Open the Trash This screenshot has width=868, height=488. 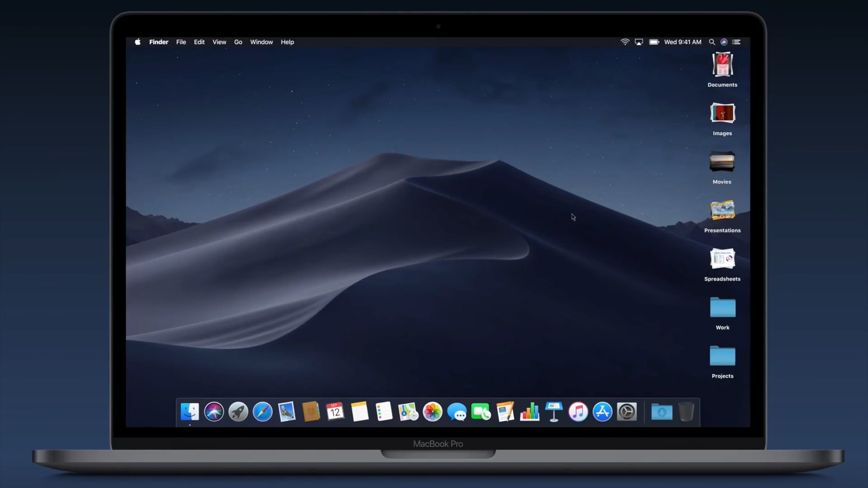coord(687,412)
